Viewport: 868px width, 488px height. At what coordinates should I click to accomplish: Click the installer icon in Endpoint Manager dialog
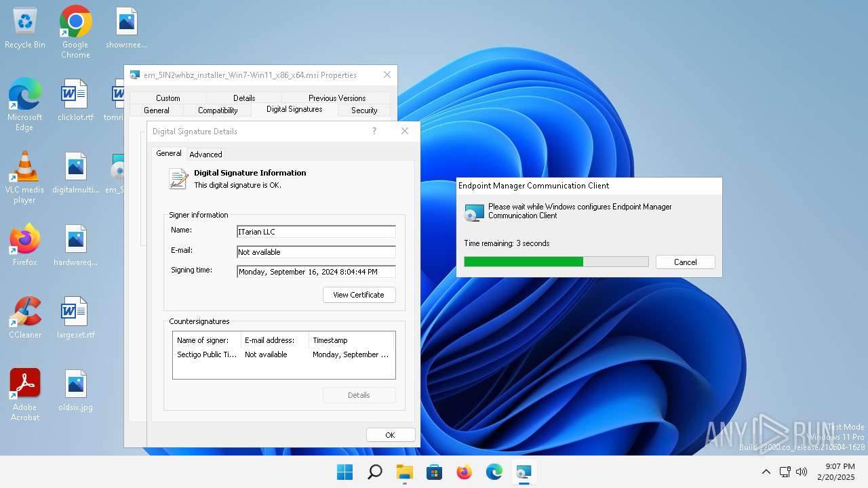(x=474, y=212)
